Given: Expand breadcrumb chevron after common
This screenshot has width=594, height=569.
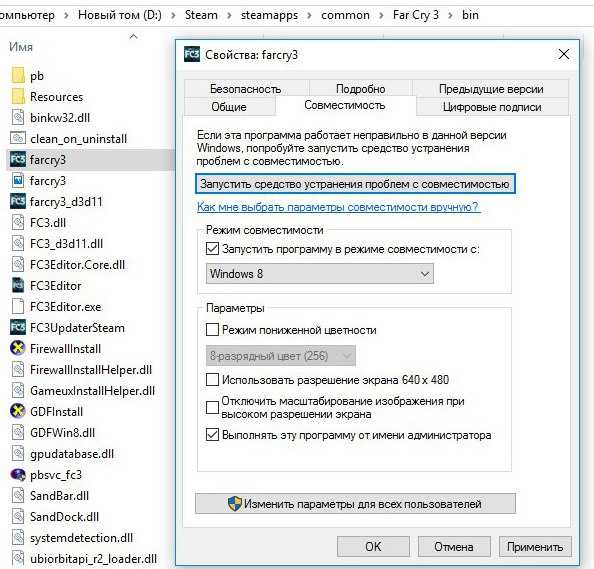Looking at the screenshot, I should (x=381, y=16).
